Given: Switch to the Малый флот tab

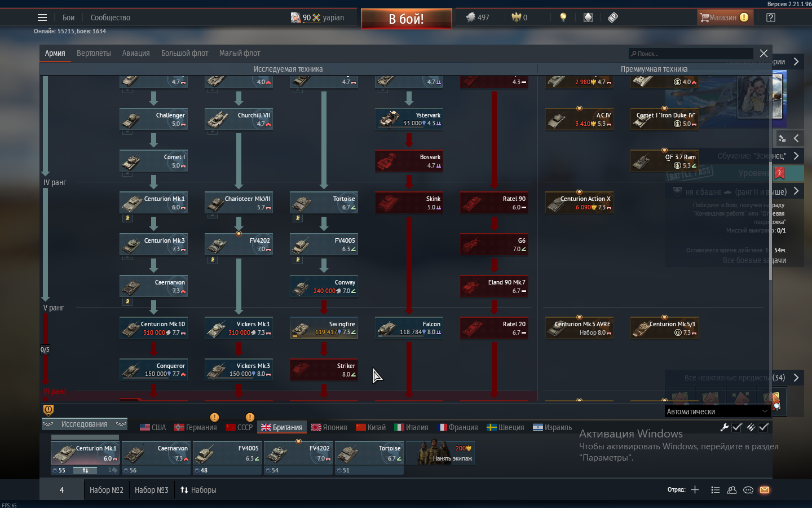Looking at the screenshot, I should tap(240, 53).
